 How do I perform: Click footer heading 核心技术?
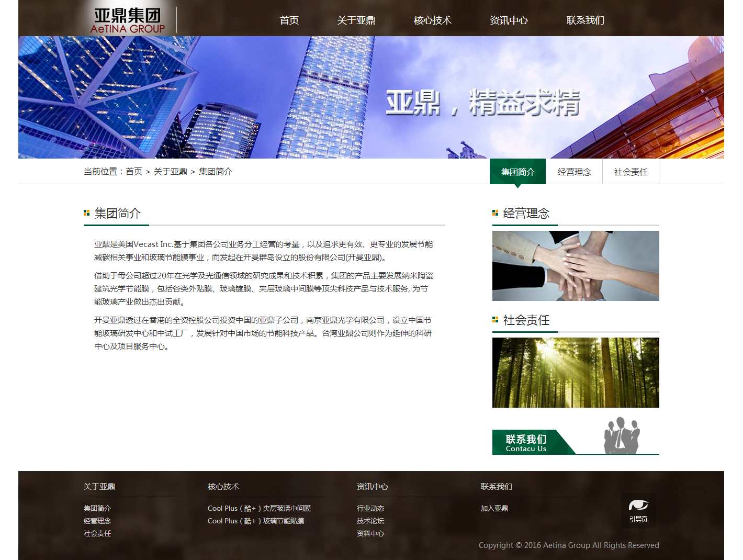pos(223,487)
